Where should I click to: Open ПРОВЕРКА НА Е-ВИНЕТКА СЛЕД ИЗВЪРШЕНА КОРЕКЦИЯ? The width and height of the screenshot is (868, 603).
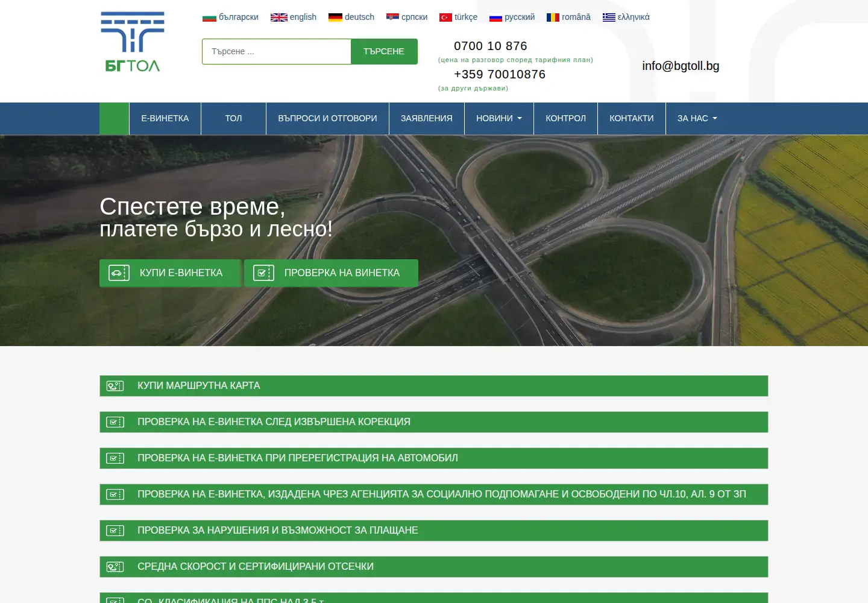pyautogui.click(x=434, y=422)
